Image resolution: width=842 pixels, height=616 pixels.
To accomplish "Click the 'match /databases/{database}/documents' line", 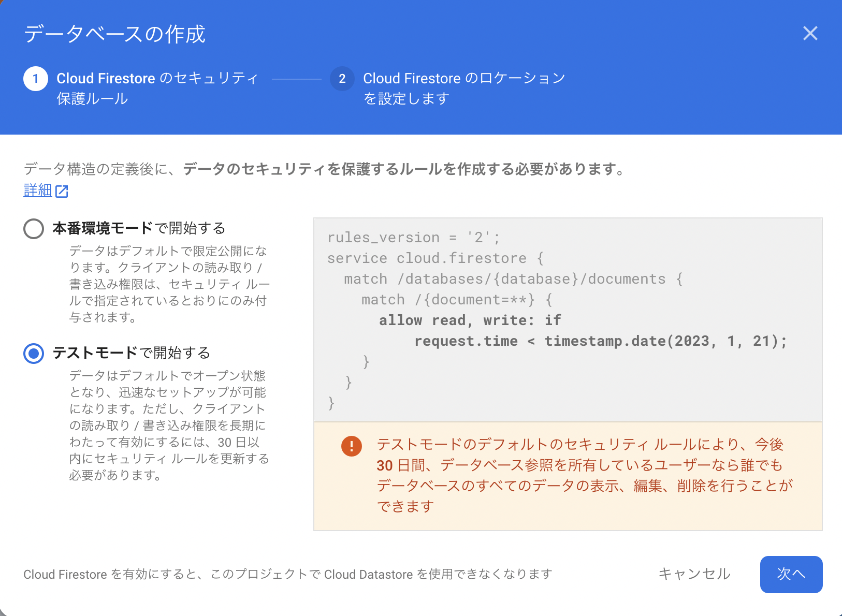I will (513, 279).
